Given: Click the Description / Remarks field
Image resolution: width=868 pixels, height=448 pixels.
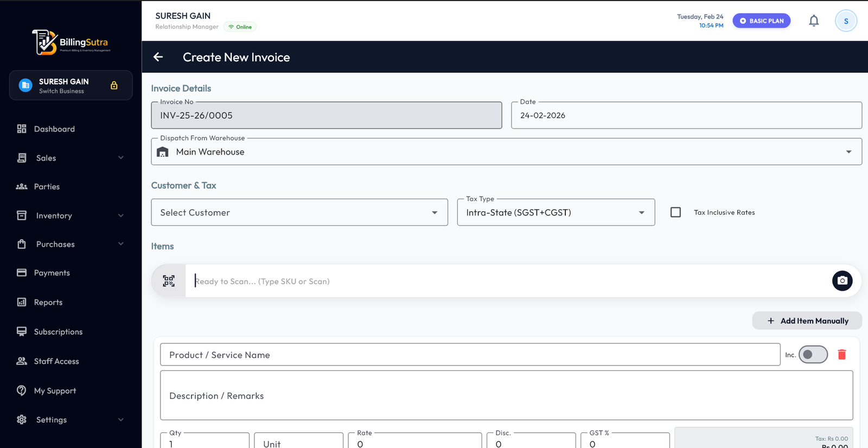Looking at the screenshot, I should pos(507,395).
